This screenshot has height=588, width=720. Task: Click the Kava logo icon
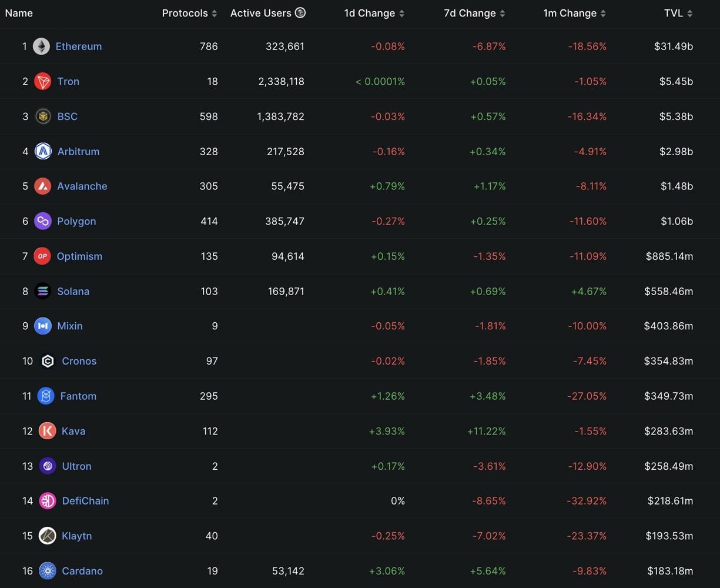coord(47,431)
